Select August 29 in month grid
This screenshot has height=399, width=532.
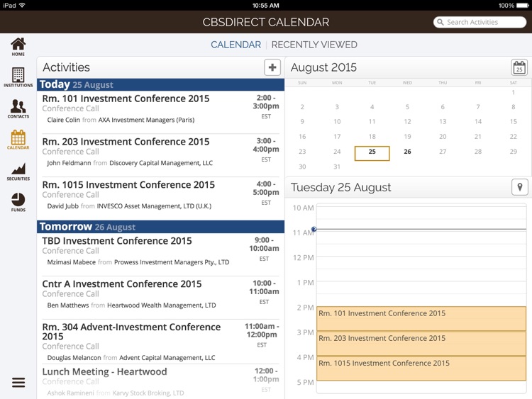tap(514, 152)
